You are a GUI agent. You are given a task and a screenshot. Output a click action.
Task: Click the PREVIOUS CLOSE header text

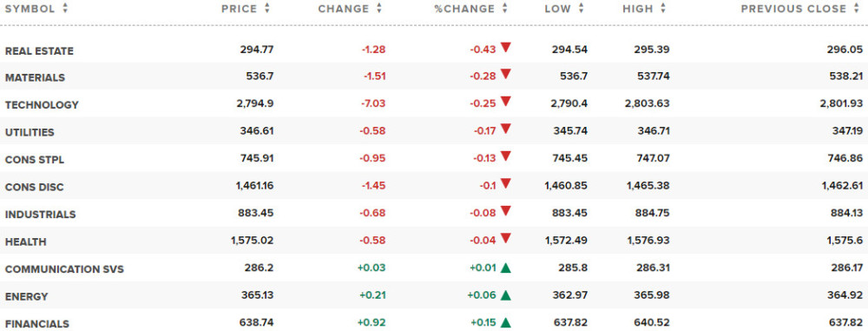click(794, 9)
